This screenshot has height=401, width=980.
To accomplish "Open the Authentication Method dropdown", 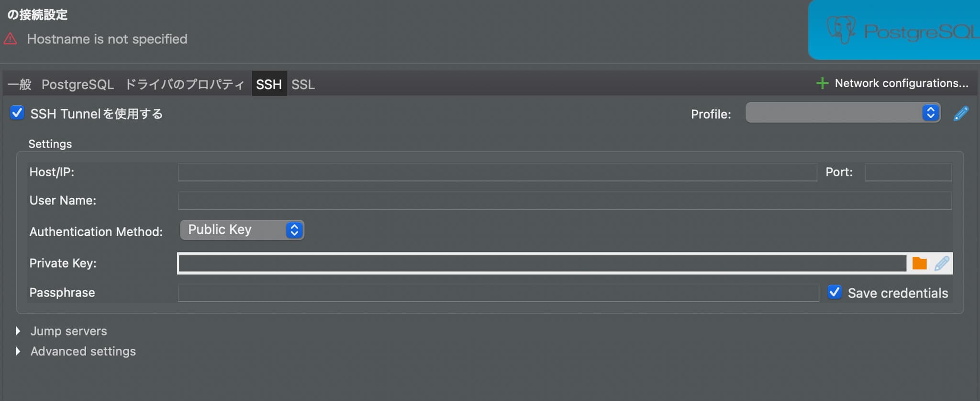I will click(x=242, y=230).
